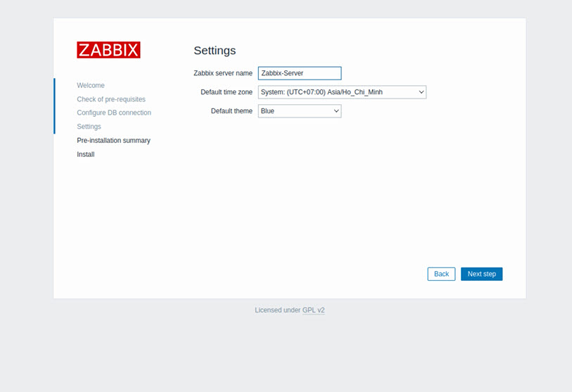Open the Default theme dropdown

[300, 111]
